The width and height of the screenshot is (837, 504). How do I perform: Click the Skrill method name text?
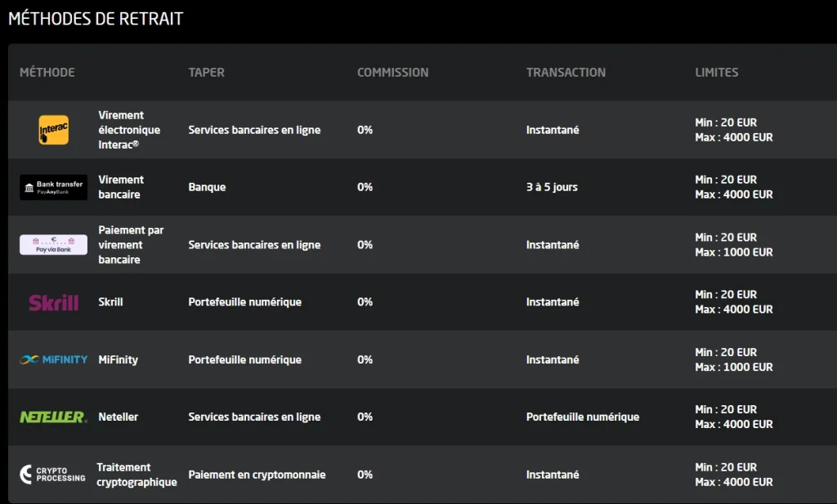click(110, 302)
